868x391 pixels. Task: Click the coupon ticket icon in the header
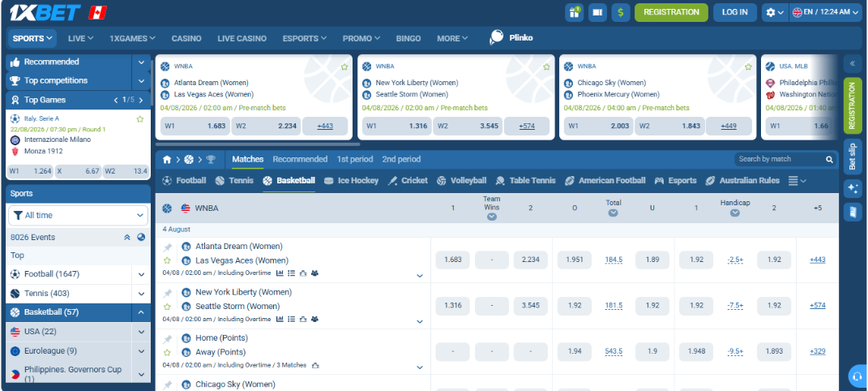point(597,12)
